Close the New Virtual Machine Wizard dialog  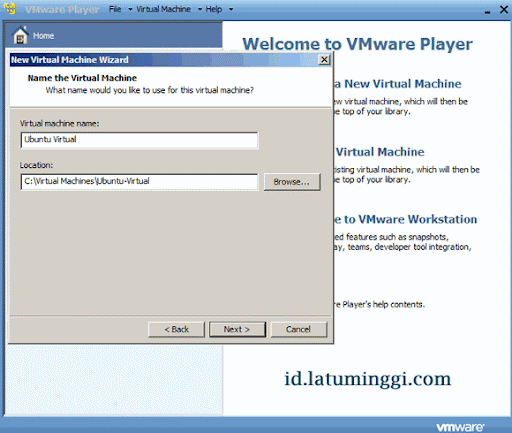pos(324,60)
